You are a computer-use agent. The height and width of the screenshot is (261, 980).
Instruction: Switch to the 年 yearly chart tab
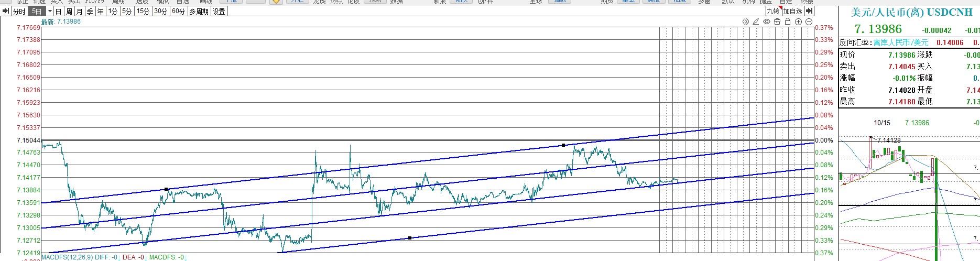point(101,11)
